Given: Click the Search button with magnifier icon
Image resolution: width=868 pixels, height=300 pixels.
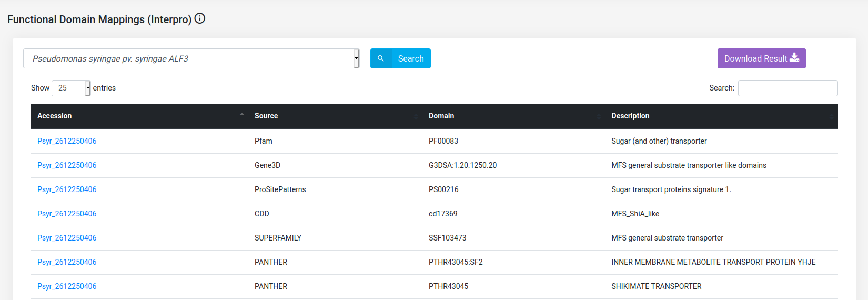Looking at the screenshot, I should [400, 58].
